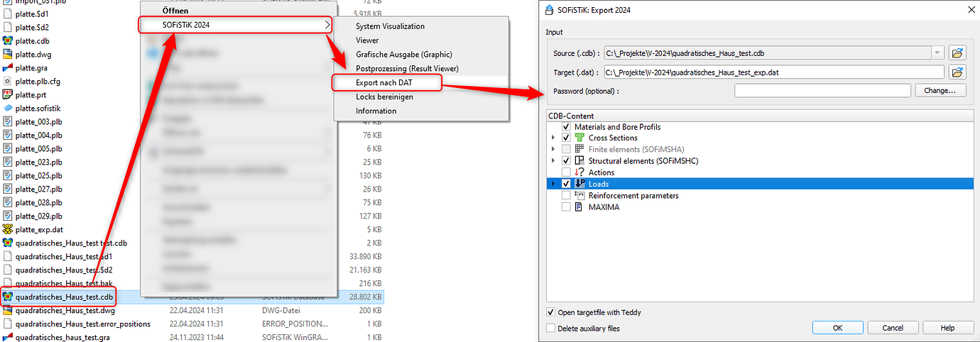
Task: Click the Loads icon in CDB-Content
Action: pyautogui.click(x=579, y=184)
